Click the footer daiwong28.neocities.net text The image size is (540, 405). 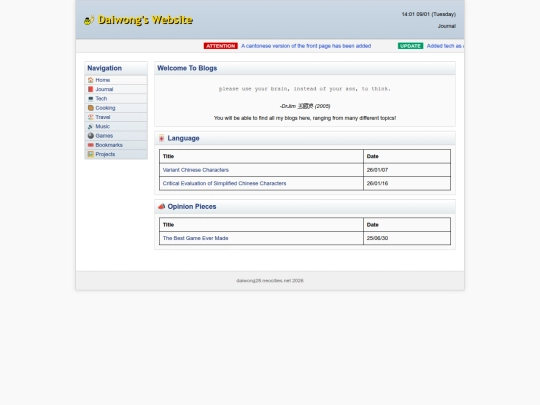[270, 281]
